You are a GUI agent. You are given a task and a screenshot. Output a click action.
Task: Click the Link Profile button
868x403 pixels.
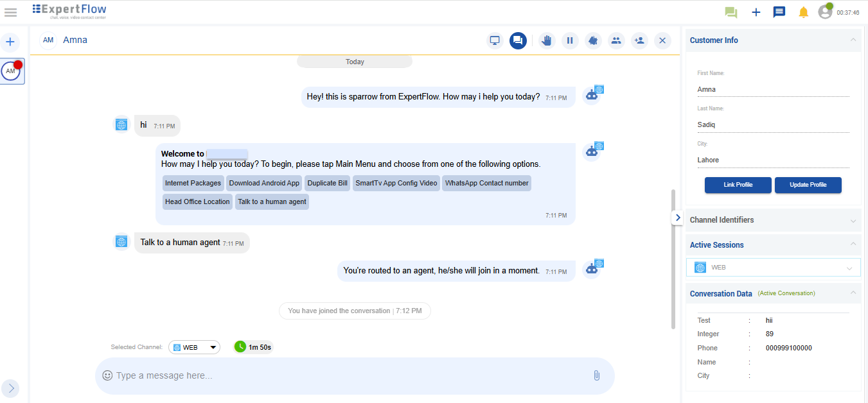point(738,185)
